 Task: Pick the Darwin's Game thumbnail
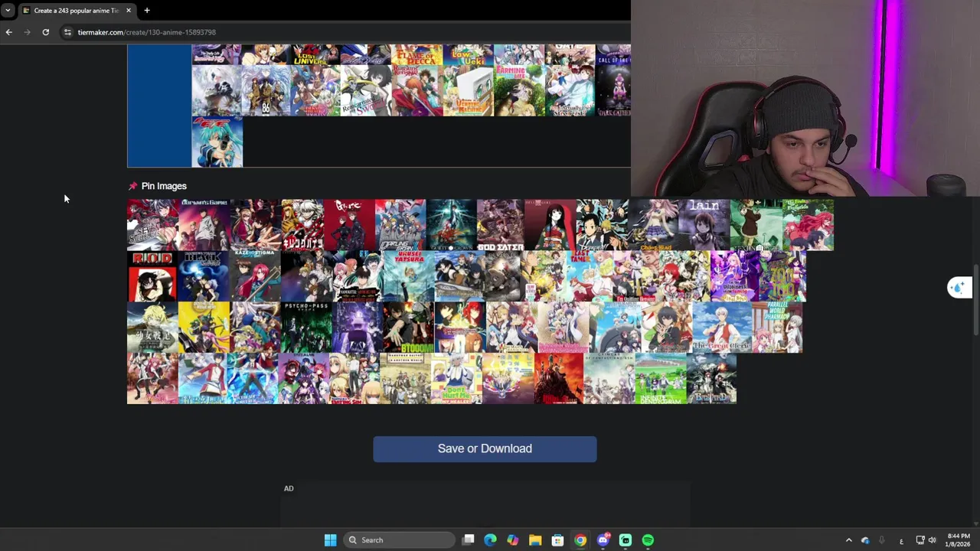pyautogui.click(x=204, y=225)
